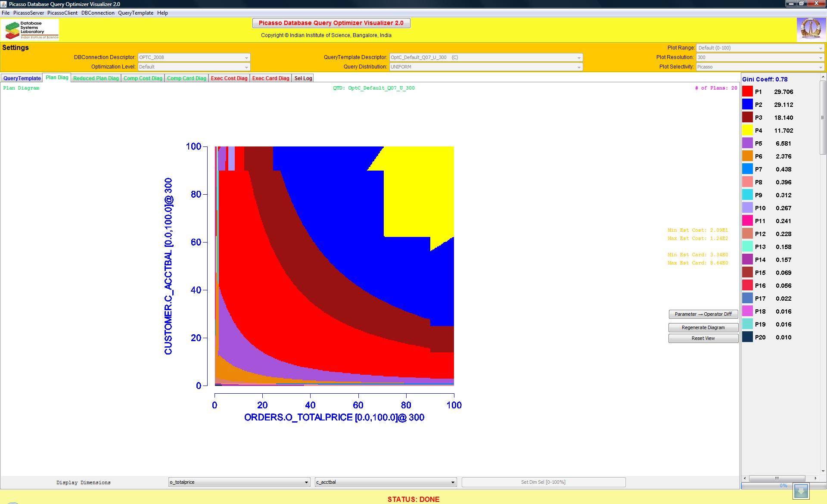Click the Indian Institute of Science emblem
This screenshot has height=504, width=827.
point(810,29)
